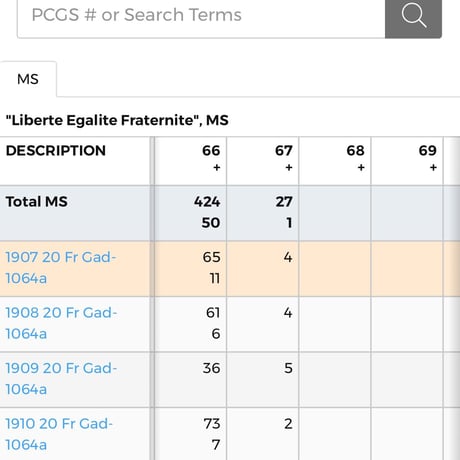460x460 pixels.
Task: Click the 1910 grade 66 count of 73
Action: point(212,424)
